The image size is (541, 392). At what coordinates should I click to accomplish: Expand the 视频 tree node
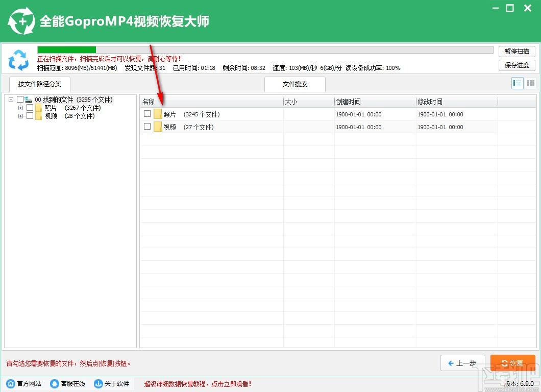21,116
